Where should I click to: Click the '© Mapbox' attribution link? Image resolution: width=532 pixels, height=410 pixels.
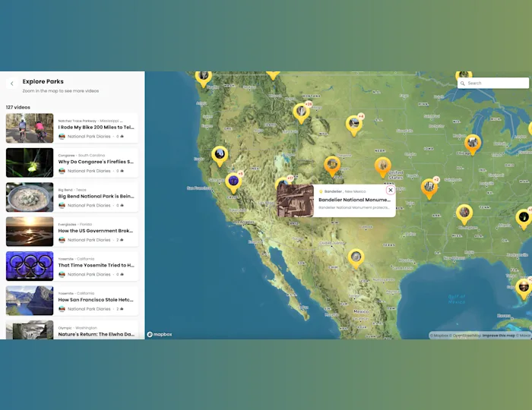439,336
